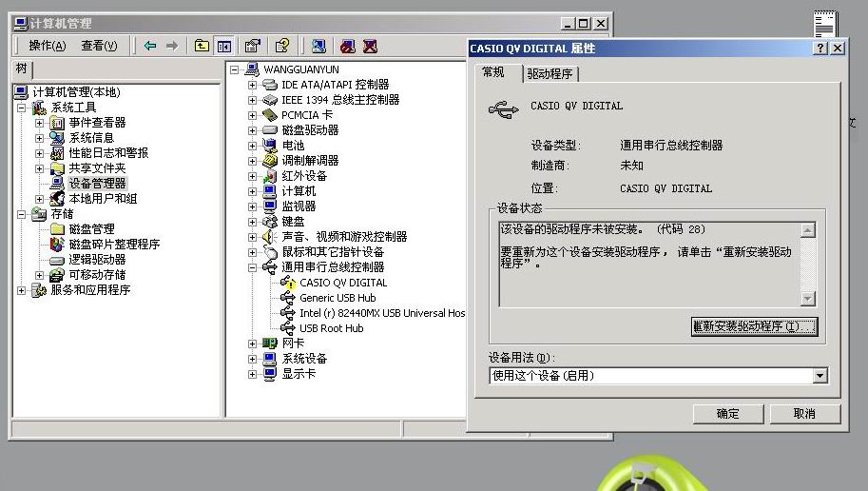This screenshot has height=491, width=868.
Task: Select 可移动存储 in the left tree
Action: coord(97,274)
